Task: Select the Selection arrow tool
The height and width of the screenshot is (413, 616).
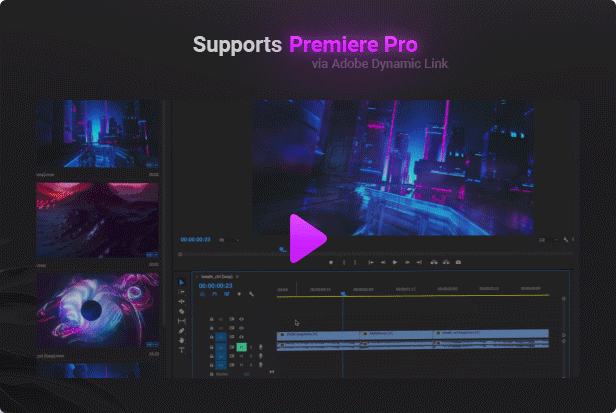Action: 182,282
